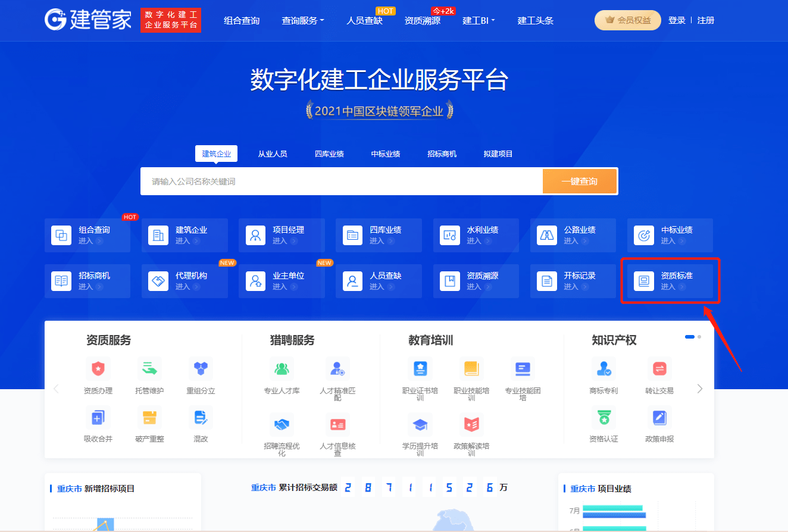Click the 学历提升培训 graduation cap icon

coord(420,424)
